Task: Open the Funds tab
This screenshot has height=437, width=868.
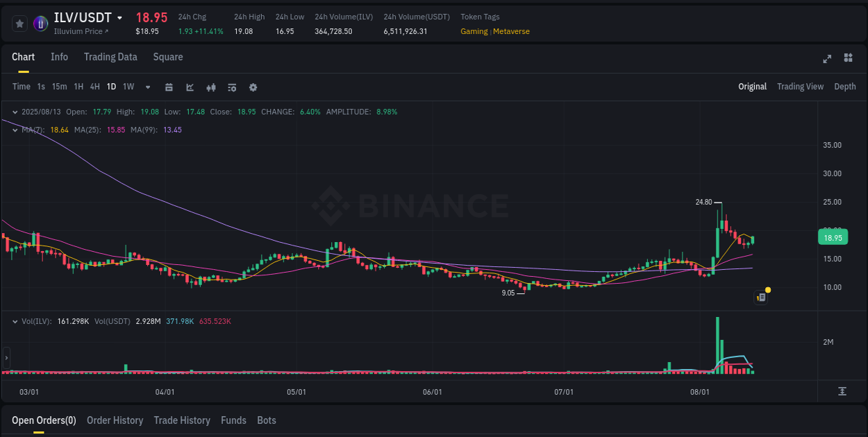Action: coord(233,420)
